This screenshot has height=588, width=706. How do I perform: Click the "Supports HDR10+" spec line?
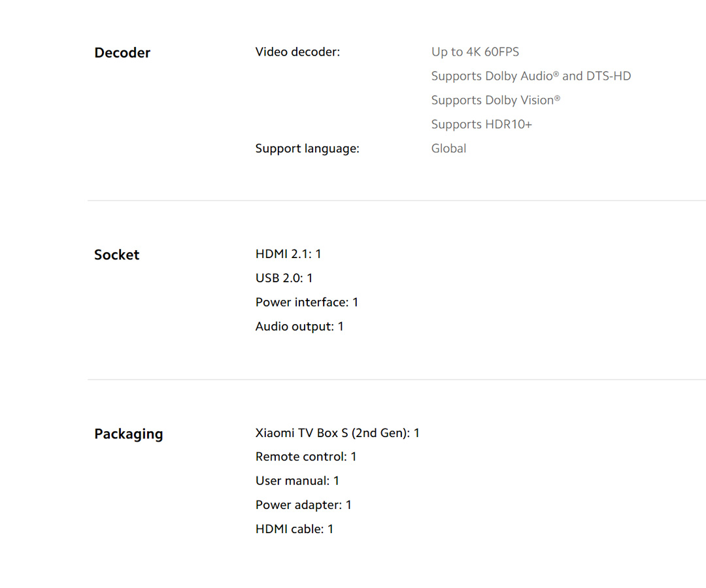click(x=481, y=124)
